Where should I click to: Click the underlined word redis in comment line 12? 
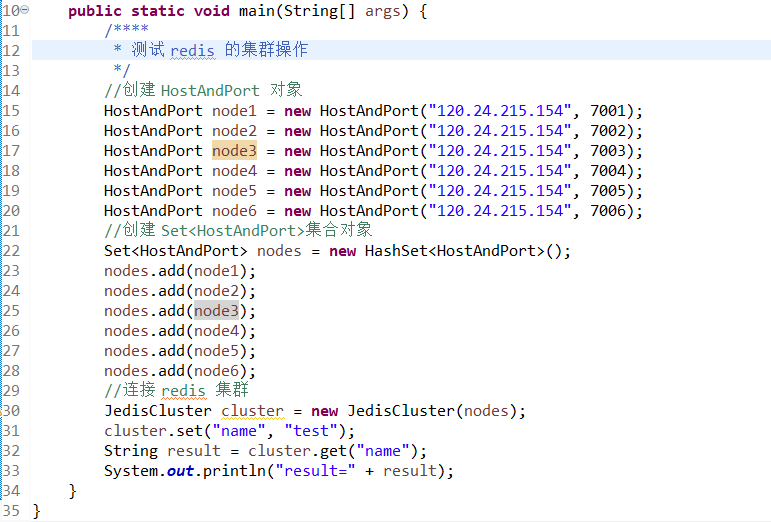click(192, 51)
